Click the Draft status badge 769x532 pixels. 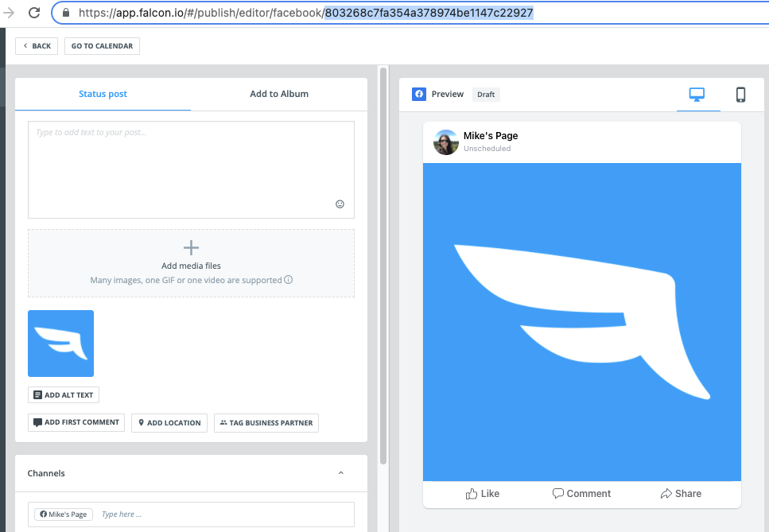coord(486,94)
